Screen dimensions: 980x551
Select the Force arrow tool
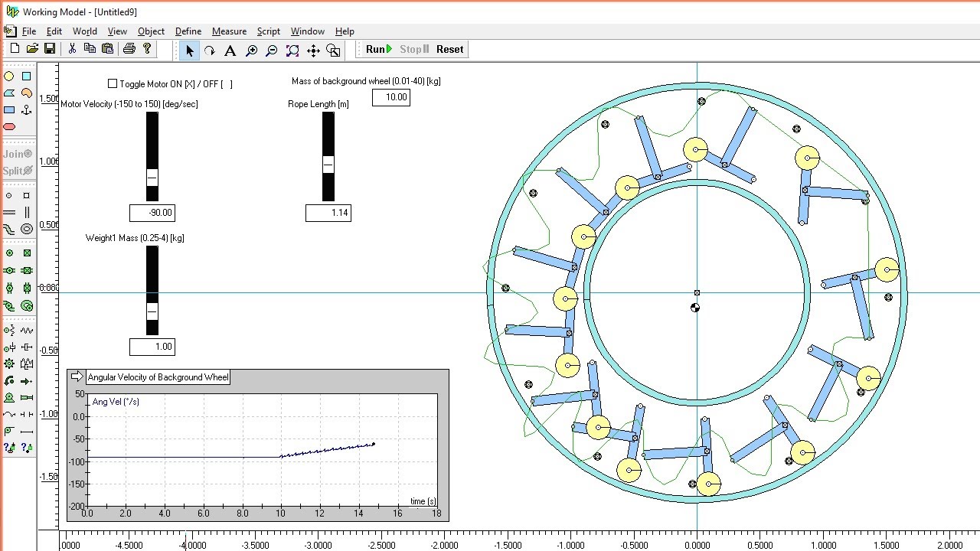(27, 380)
